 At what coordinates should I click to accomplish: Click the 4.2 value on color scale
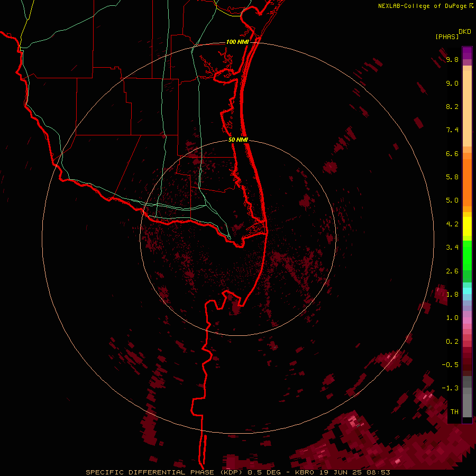click(452, 224)
